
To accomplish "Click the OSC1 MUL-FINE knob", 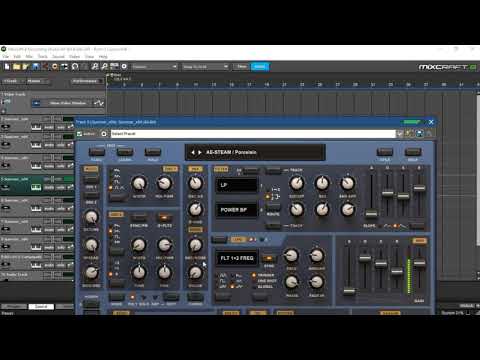I will point(164,183).
